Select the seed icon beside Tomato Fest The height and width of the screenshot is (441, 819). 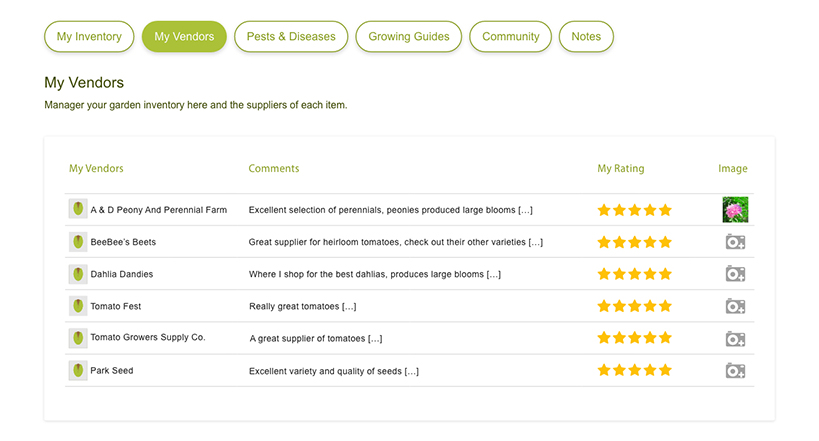tap(78, 306)
